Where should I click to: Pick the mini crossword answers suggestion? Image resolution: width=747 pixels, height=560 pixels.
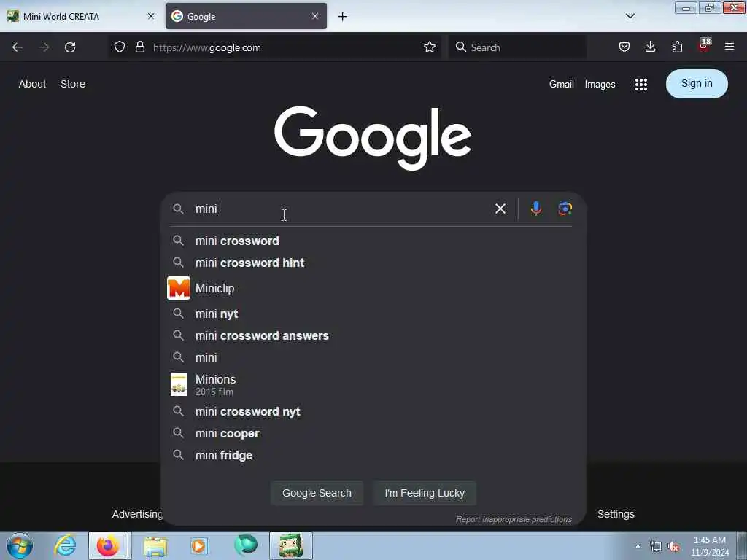373,335
